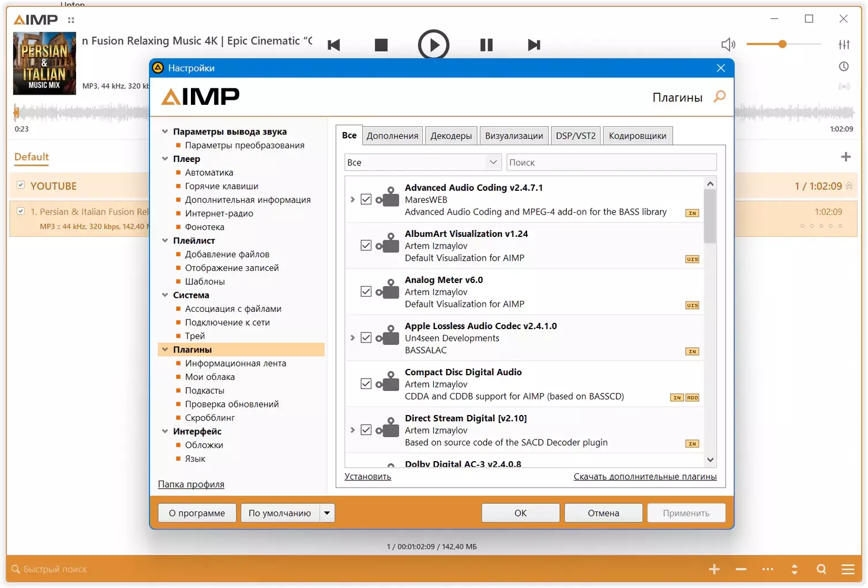
Task: Rate the track using five-dot rating
Action: click(821, 226)
